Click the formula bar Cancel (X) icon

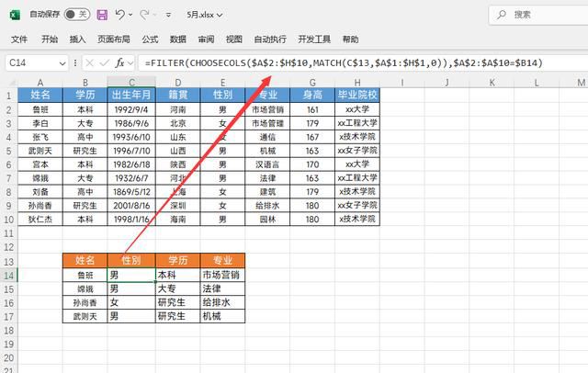pyautogui.click(x=89, y=63)
